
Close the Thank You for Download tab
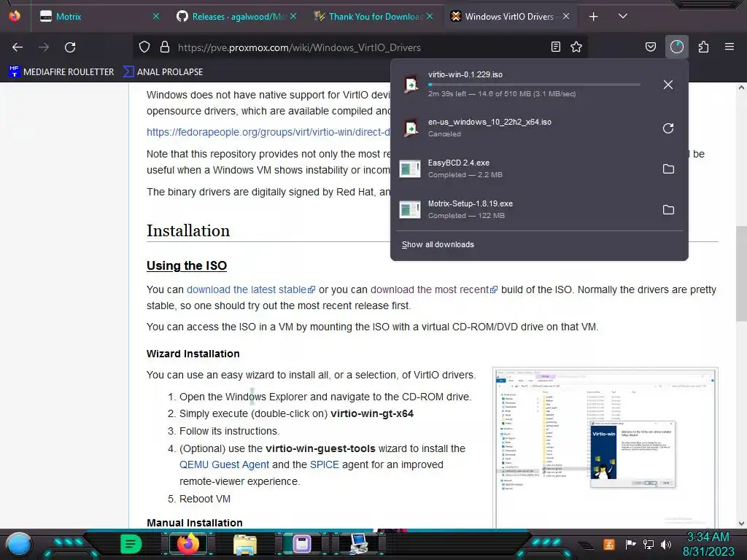(x=430, y=17)
